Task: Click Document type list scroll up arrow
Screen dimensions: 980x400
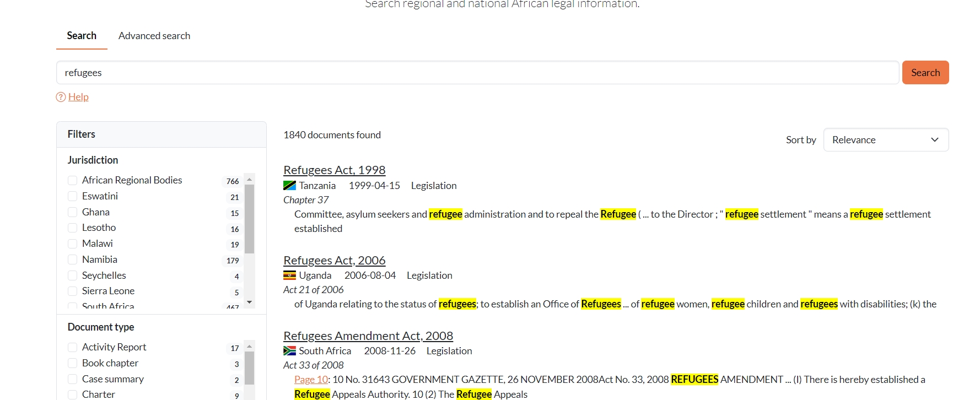Action: (249, 347)
